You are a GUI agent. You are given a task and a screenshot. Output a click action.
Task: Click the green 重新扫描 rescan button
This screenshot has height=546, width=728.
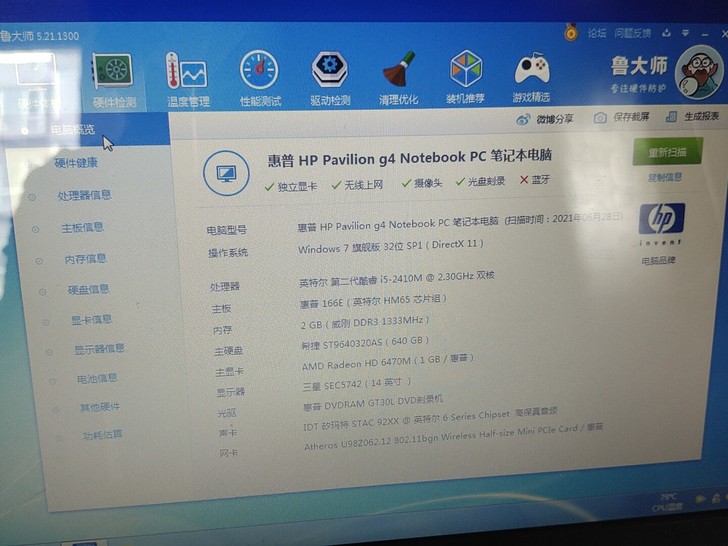click(x=667, y=151)
